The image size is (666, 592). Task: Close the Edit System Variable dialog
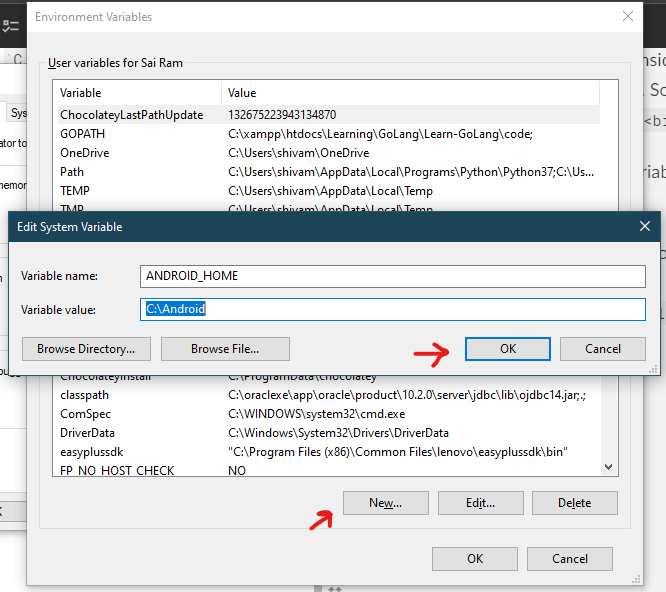coord(644,226)
